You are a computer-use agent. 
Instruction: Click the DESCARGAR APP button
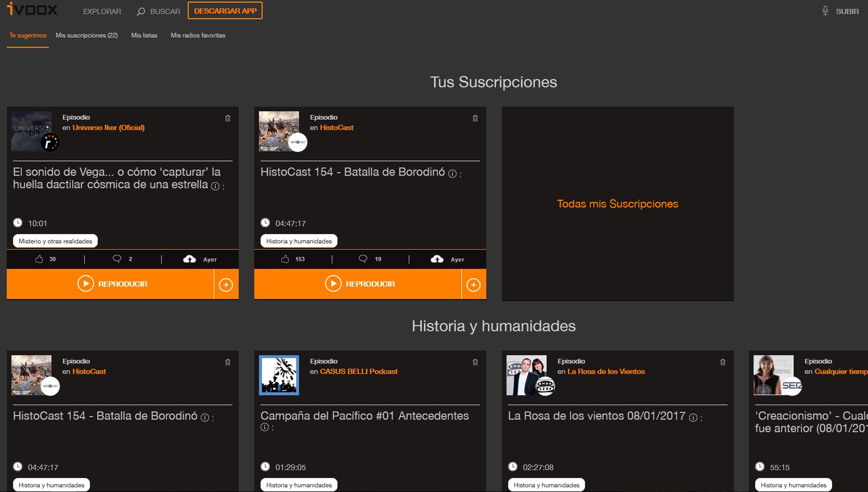[225, 11]
